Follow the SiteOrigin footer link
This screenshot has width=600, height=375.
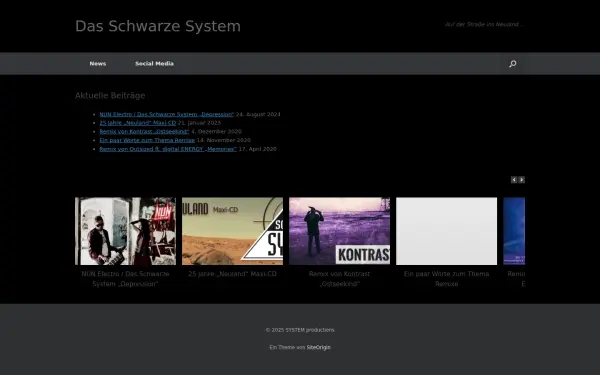pos(318,347)
